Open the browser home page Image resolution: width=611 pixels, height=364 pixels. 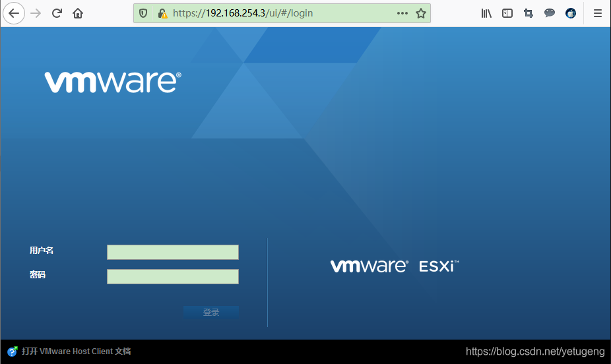click(x=78, y=13)
